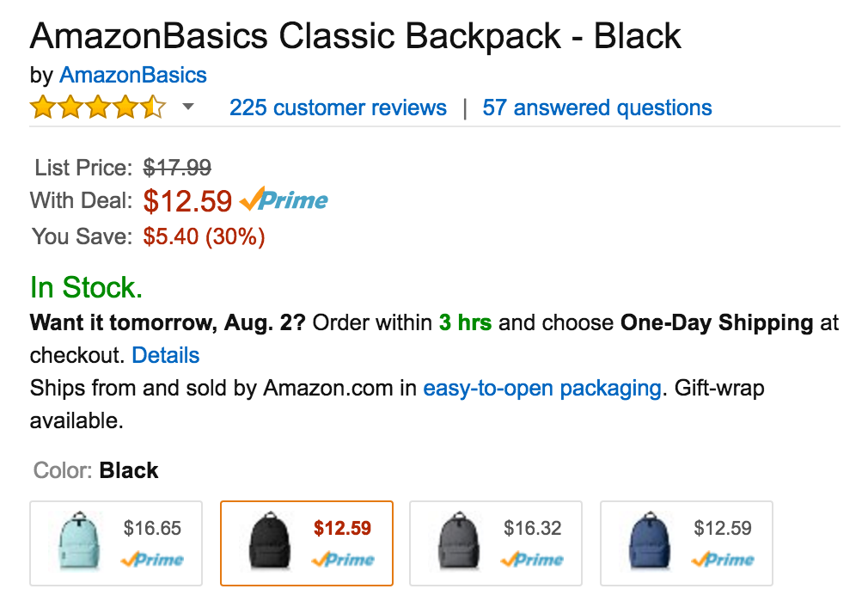Click the first gold star icon
The height and width of the screenshot is (595, 868).
coord(40,107)
